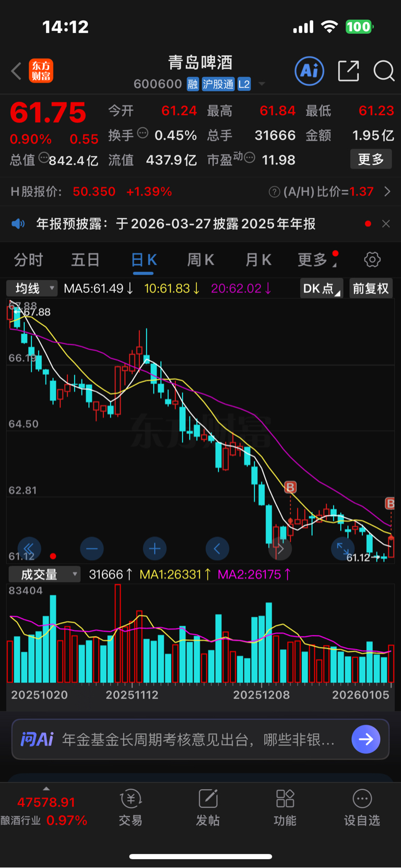
Task: Switch to 月K tab
Action: [x=258, y=259]
